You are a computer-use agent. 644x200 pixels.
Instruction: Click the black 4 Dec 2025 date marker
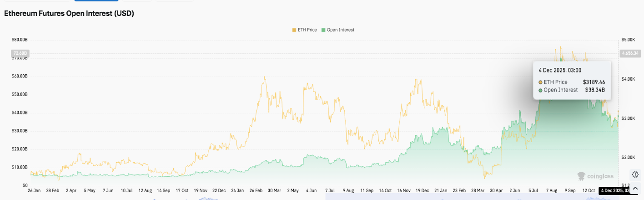614,190
